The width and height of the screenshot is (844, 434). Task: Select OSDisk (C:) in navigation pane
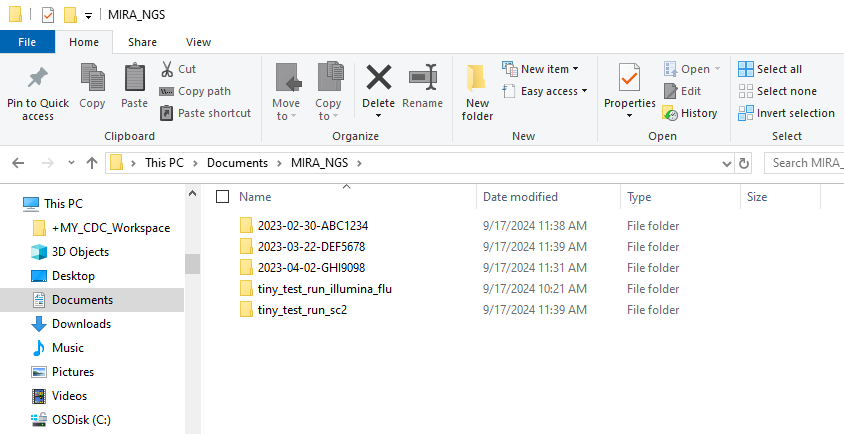[x=71, y=419]
